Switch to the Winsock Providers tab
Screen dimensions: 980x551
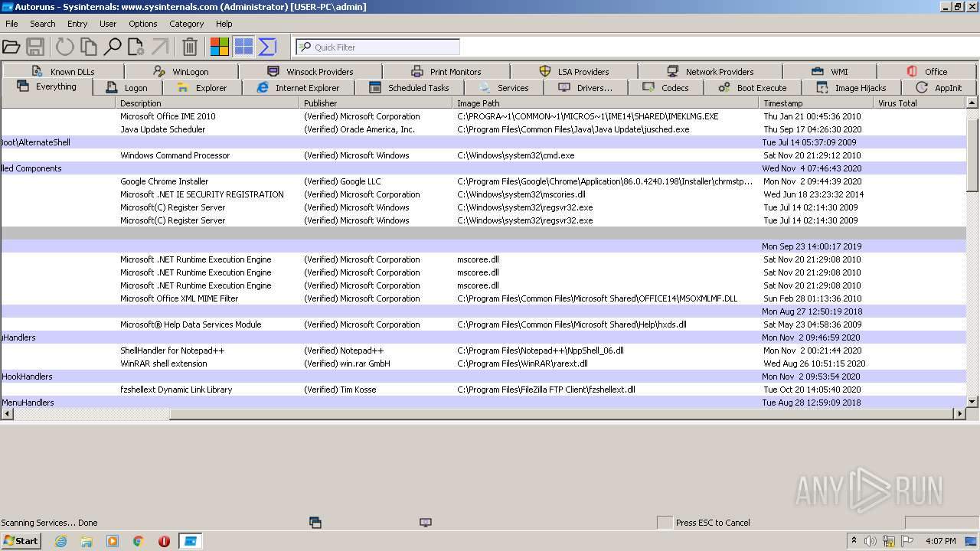pyautogui.click(x=310, y=71)
